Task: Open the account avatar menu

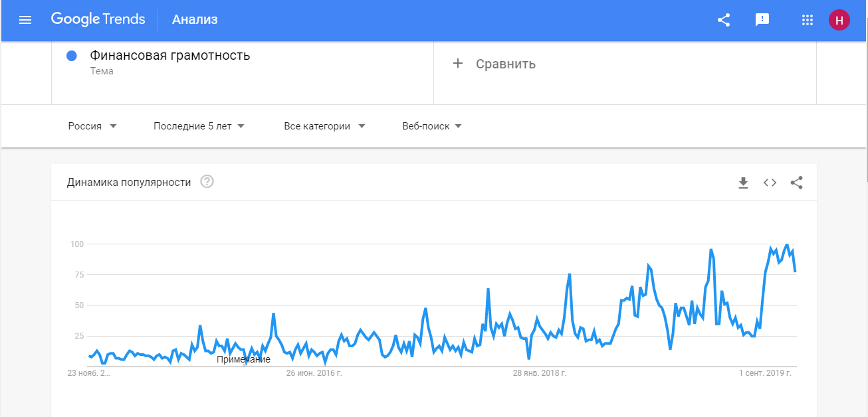Action: (839, 20)
